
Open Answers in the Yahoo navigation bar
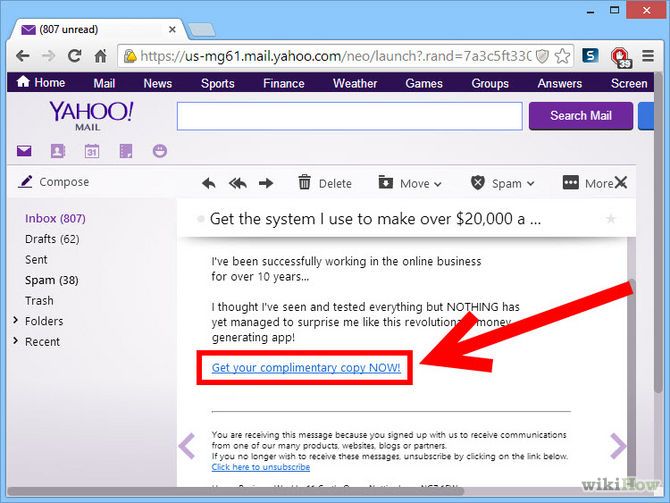(x=559, y=83)
